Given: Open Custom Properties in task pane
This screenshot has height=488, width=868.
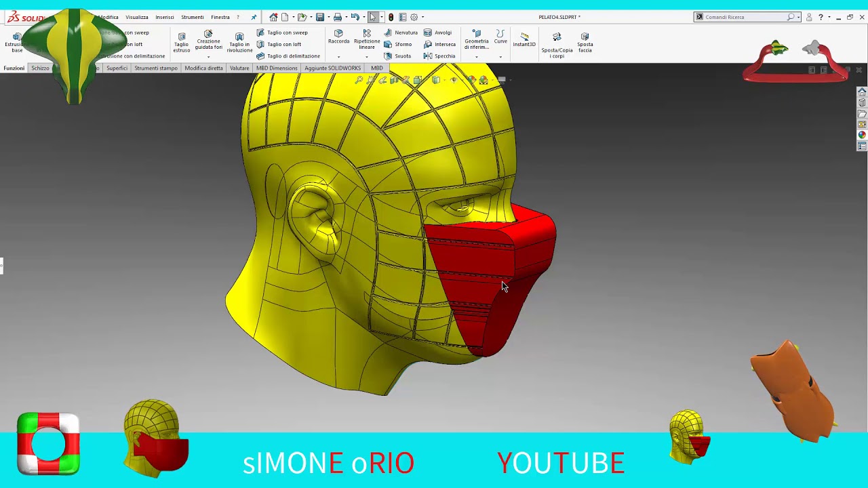Looking at the screenshot, I should click(862, 146).
